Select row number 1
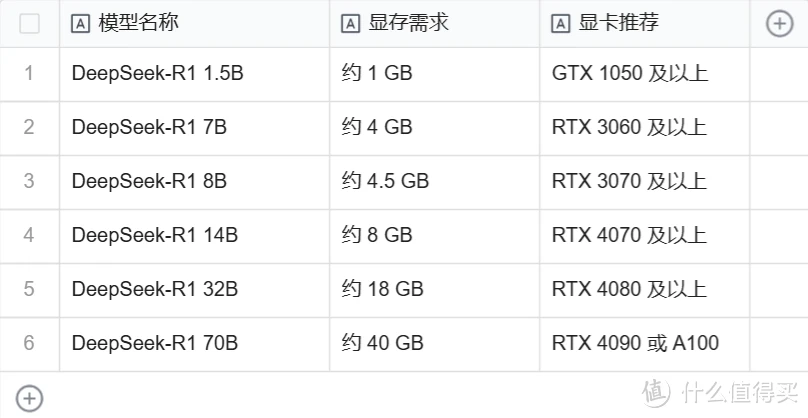This screenshot has height=418, width=808. (29, 73)
